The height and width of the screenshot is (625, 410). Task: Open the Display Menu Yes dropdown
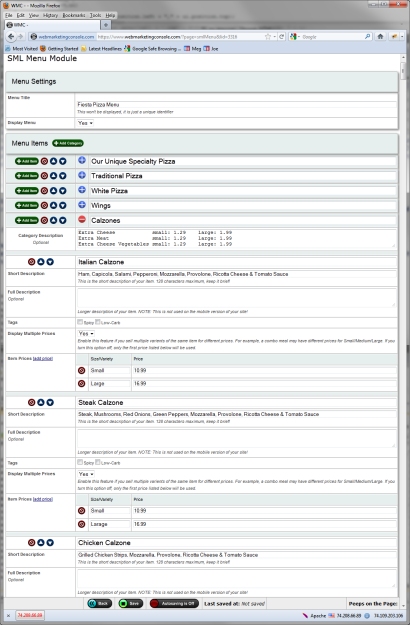85,123
